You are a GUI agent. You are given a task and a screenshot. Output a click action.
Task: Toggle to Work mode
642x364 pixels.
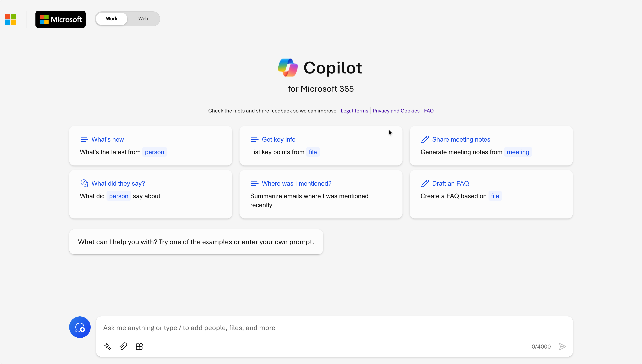click(x=111, y=19)
